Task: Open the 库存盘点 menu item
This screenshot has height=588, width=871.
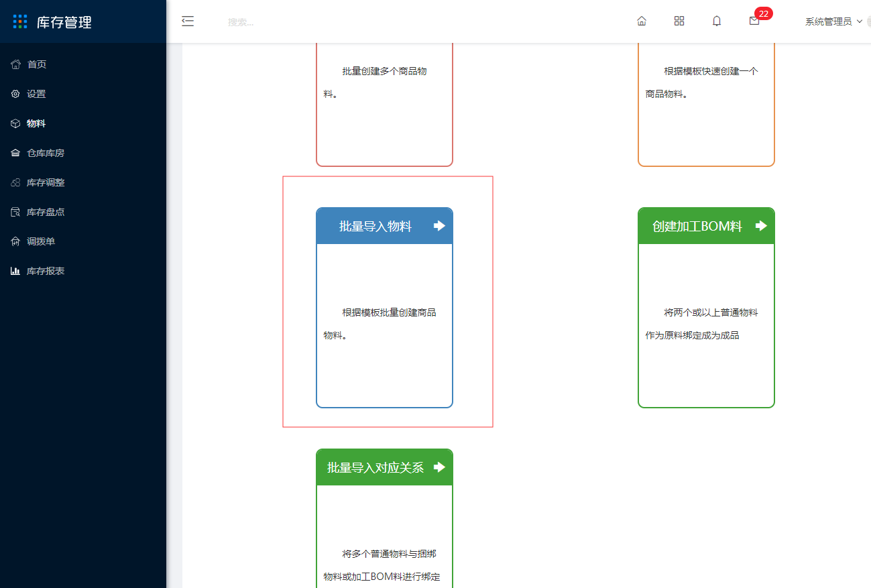Action: [83, 212]
